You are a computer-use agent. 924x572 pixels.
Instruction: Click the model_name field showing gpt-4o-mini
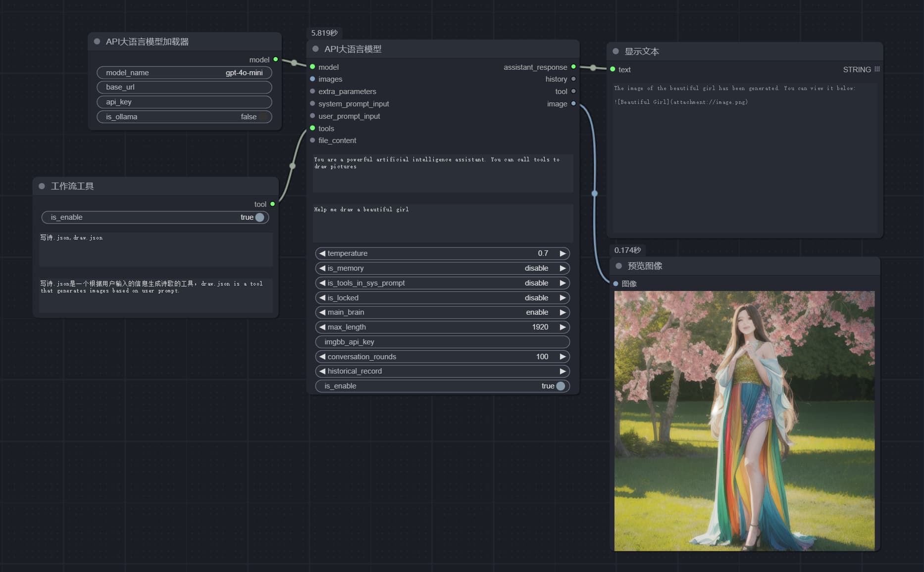tap(184, 73)
